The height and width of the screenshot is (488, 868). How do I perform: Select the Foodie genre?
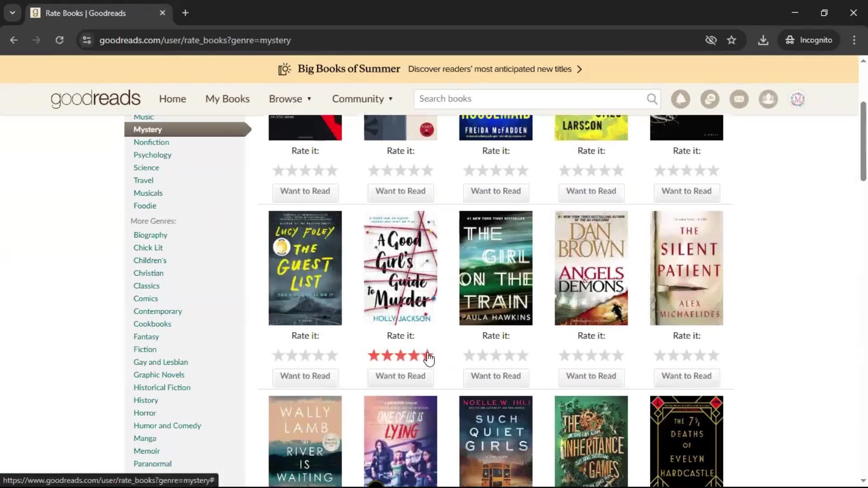click(145, 205)
